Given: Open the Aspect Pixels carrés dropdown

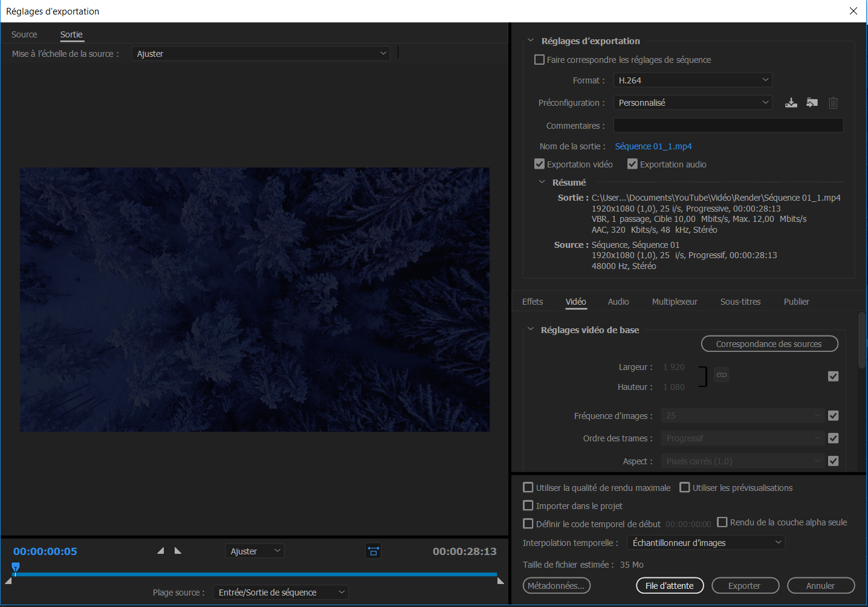Looking at the screenshot, I should point(742,461).
